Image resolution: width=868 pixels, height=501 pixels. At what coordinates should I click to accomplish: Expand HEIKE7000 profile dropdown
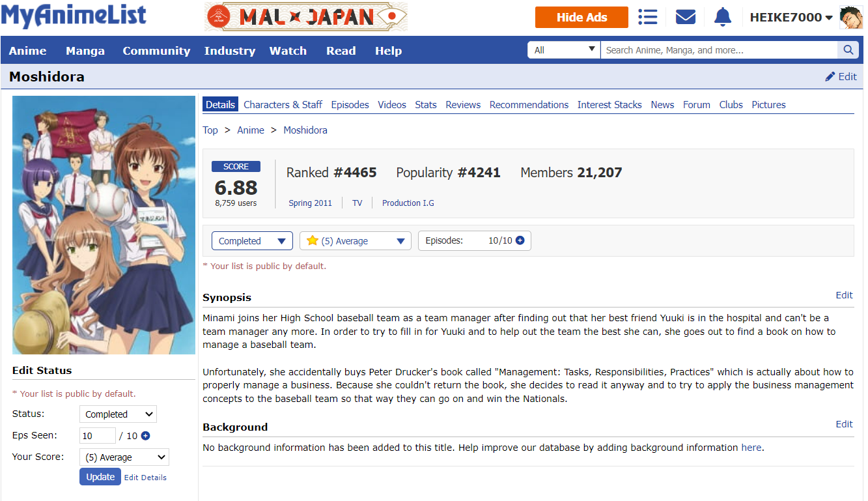[x=791, y=18]
